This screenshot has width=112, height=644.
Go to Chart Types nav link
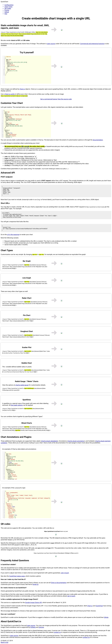click(8, 7)
